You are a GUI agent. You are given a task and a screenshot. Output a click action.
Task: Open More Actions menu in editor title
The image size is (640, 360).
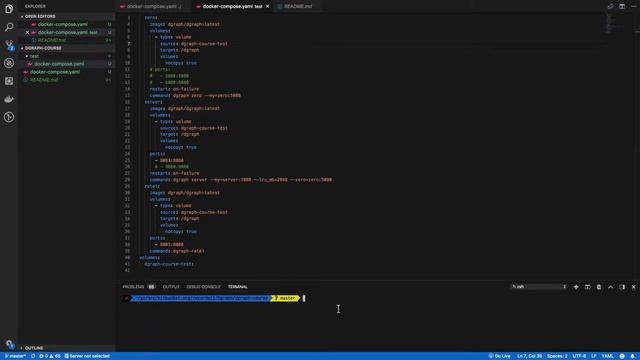tap(633, 6)
